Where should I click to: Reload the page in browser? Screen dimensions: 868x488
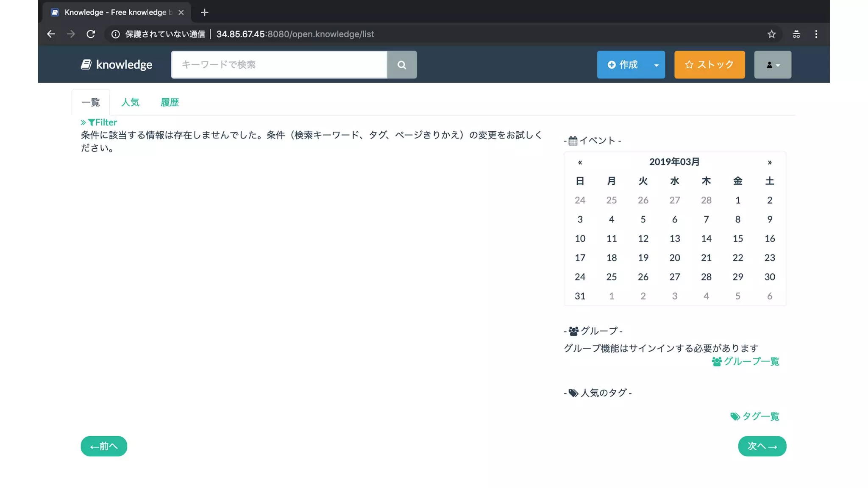pyautogui.click(x=91, y=34)
